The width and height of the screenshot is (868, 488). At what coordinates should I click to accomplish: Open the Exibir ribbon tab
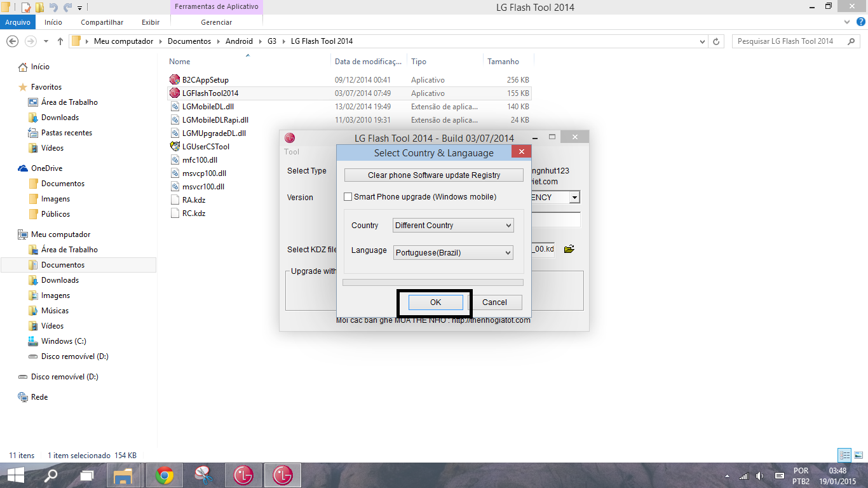[151, 22]
